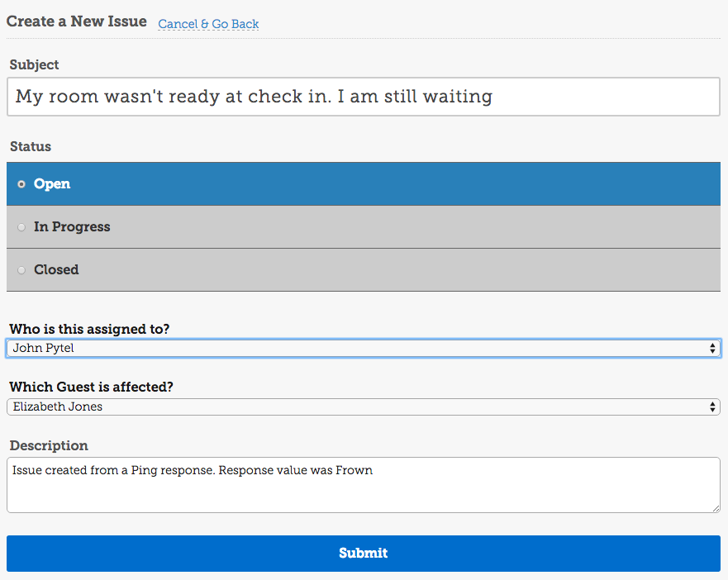Click the gray "In Progress" status row
The image size is (728, 580).
pos(364,226)
